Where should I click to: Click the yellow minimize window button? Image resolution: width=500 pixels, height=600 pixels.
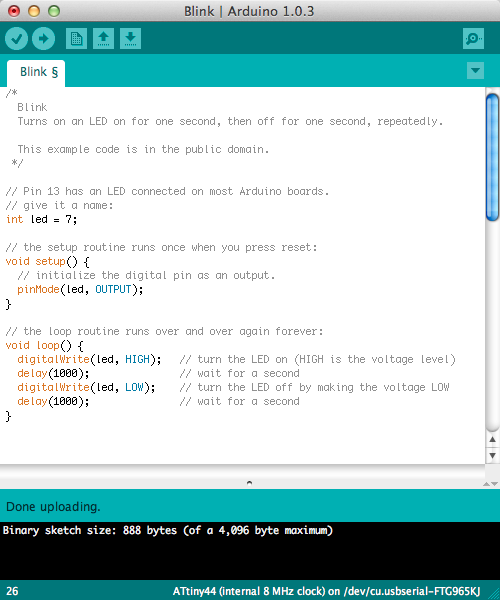pyautogui.click(x=34, y=11)
